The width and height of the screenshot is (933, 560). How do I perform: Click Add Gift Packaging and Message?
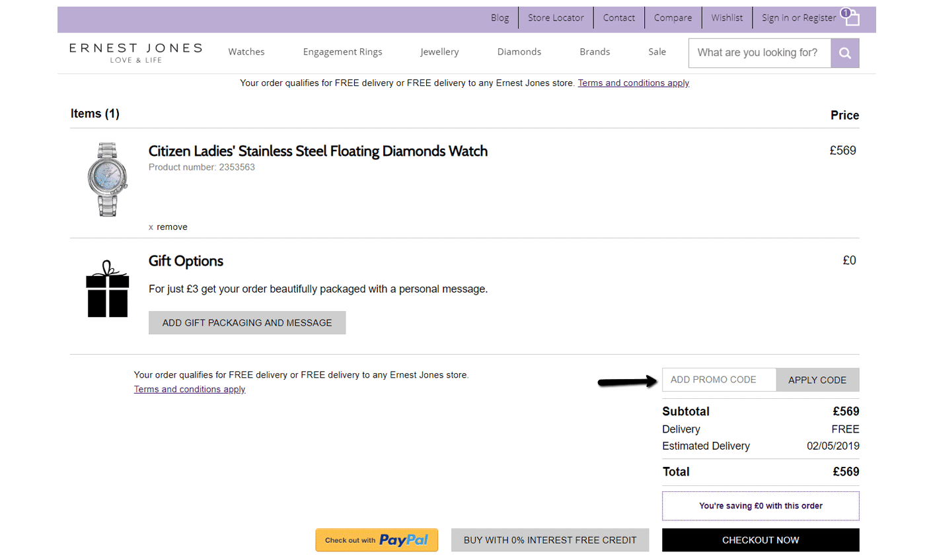(247, 322)
